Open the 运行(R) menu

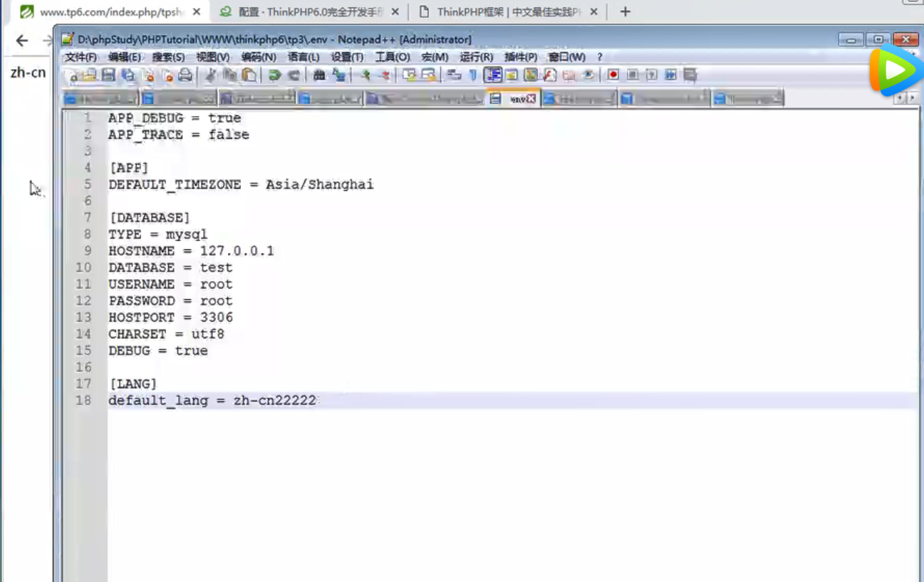[476, 57]
